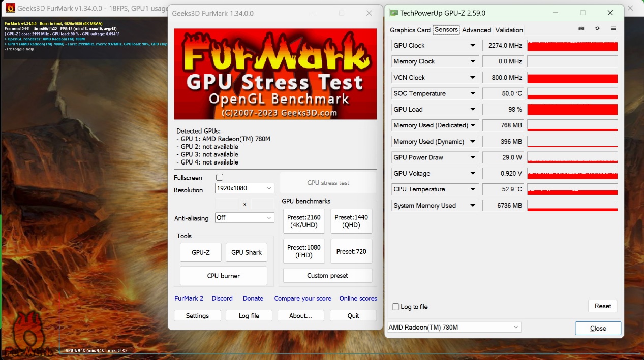This screenshot has width=644, height=360.
Task: Click the GPU Load red history graph
Action: [572, 110]
